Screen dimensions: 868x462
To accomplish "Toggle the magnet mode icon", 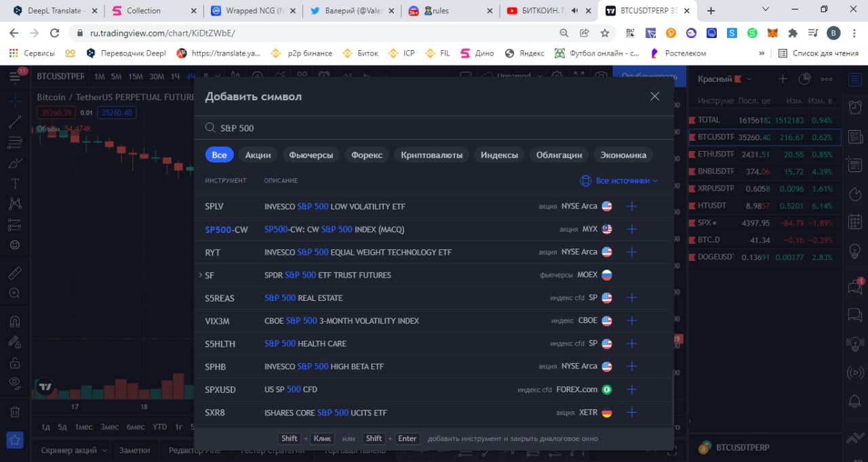I will click(15, 322).
